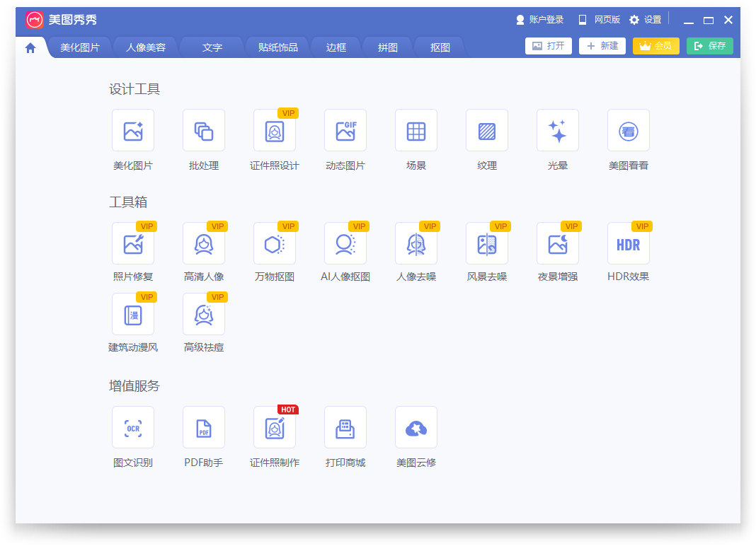Click the 保存 save button
Viewport: 756px width, 546px height.
710,46
